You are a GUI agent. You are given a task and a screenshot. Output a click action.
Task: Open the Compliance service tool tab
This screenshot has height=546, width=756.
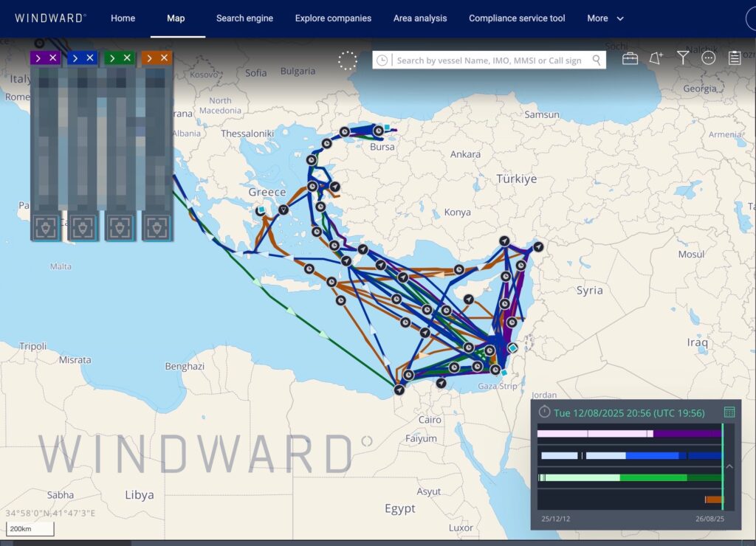click(517, 18)
